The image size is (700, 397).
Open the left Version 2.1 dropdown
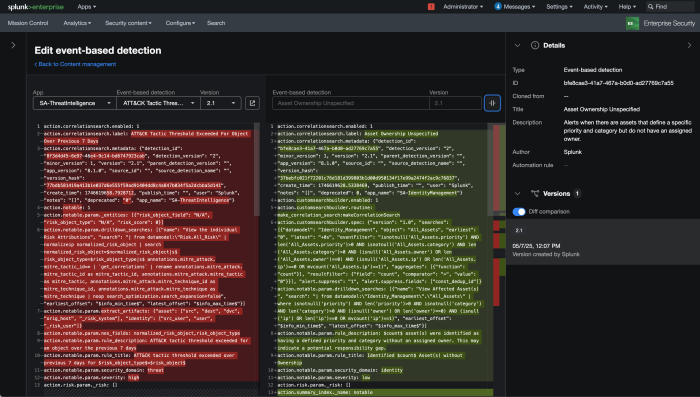(221, 103)
